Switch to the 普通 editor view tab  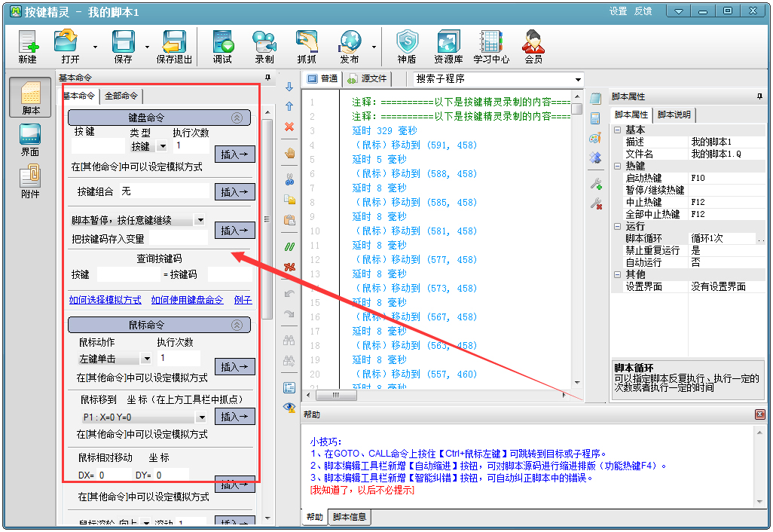tap(322, 79)
